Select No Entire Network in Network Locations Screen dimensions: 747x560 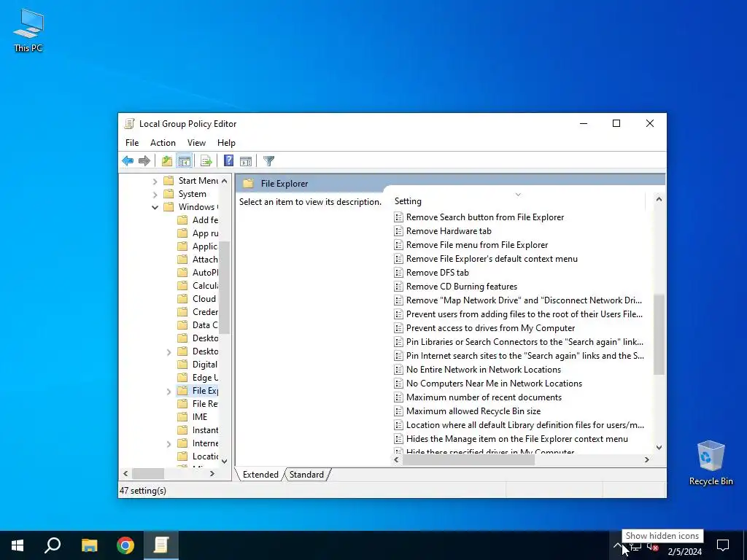click(483, 370)
